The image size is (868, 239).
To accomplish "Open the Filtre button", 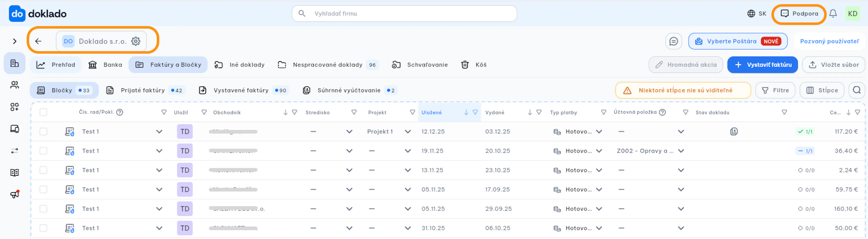I will click(x=775, y=90).
